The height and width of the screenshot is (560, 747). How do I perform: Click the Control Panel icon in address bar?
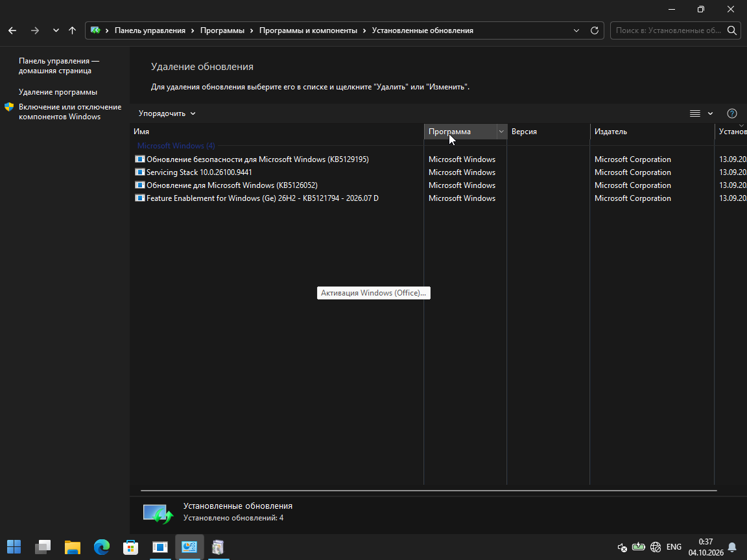[96, 30]
